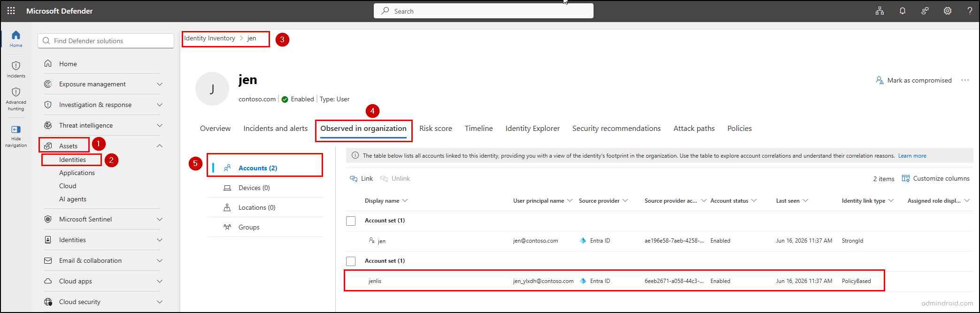Click jen@contoso.com principal name
This screenshot has width=980, height=313.
tap(535, 241)
